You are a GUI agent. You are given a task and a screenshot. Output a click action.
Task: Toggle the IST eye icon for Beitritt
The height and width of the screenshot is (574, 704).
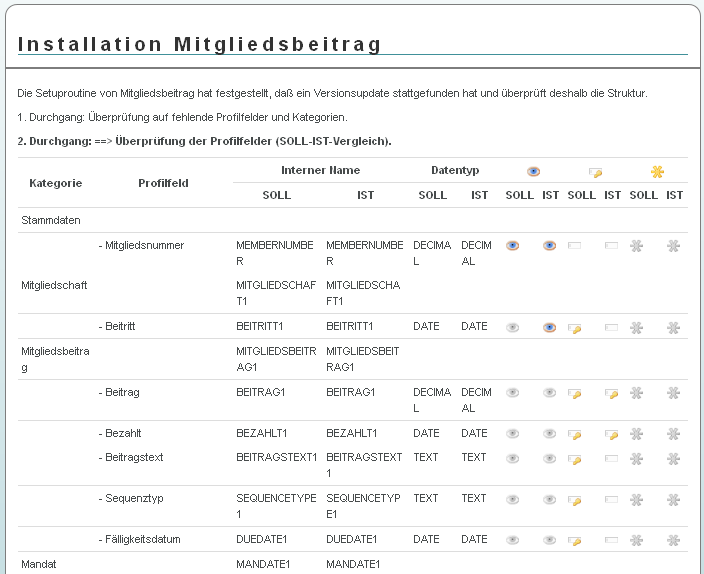[549, 327]
